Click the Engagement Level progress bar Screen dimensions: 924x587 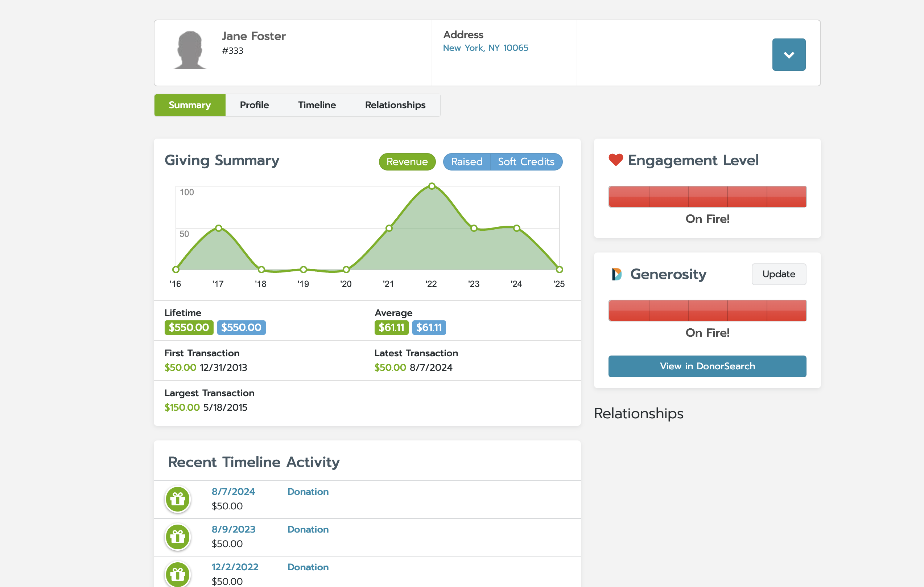click(x=707, y=197)
